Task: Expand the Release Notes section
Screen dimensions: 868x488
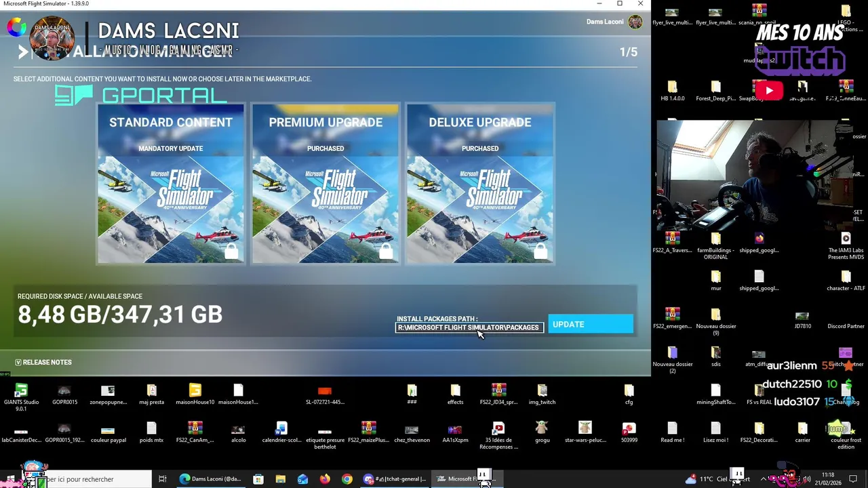Action: [43, 362]
